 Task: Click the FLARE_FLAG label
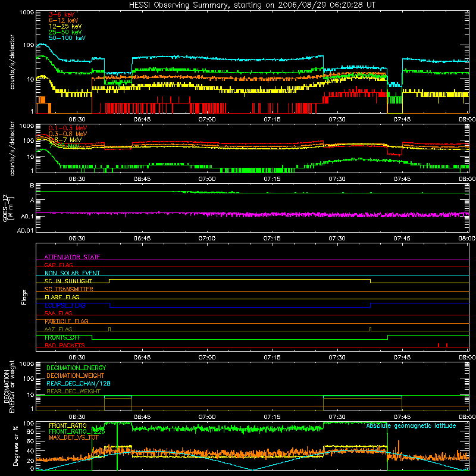click(62, 297)
